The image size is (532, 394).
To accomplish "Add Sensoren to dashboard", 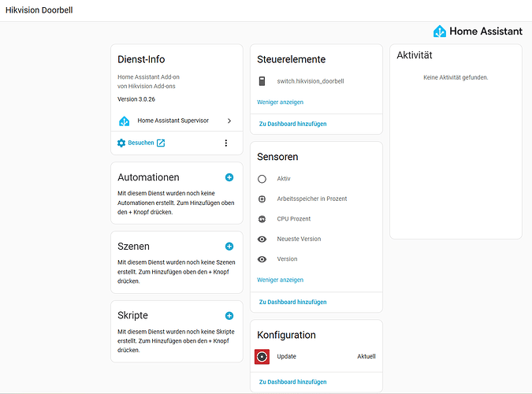I will (x=293, y=302).
